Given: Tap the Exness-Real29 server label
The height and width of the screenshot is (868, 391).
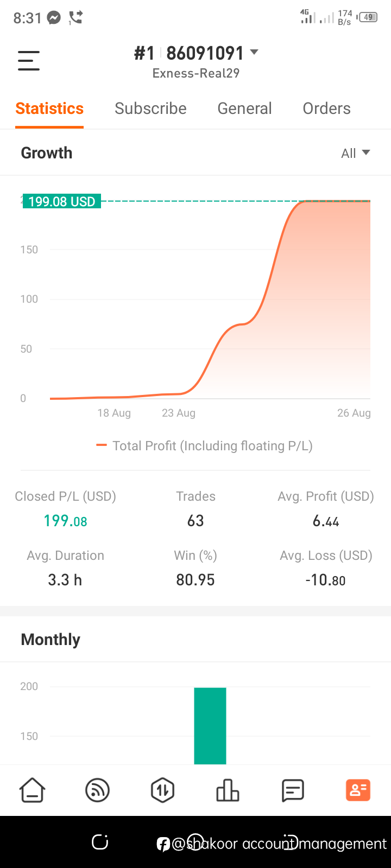Looking at the screenshot, I should point(196,73).
